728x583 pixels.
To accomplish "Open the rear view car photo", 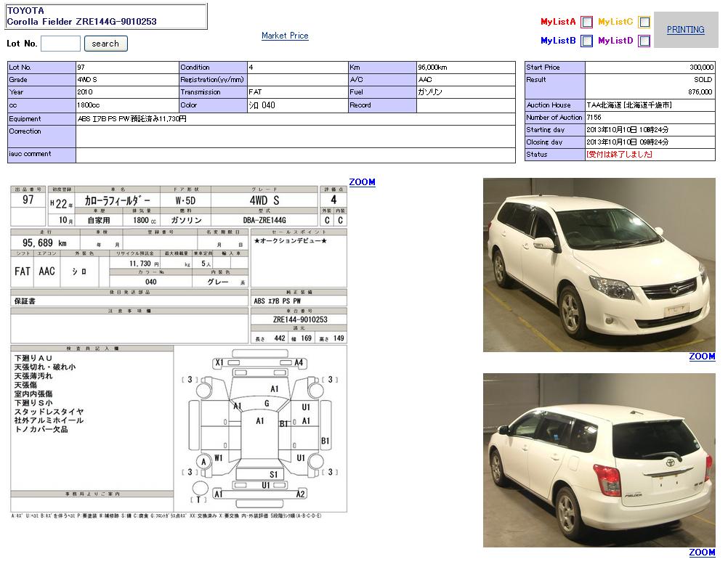I will (x=599, y=460).
